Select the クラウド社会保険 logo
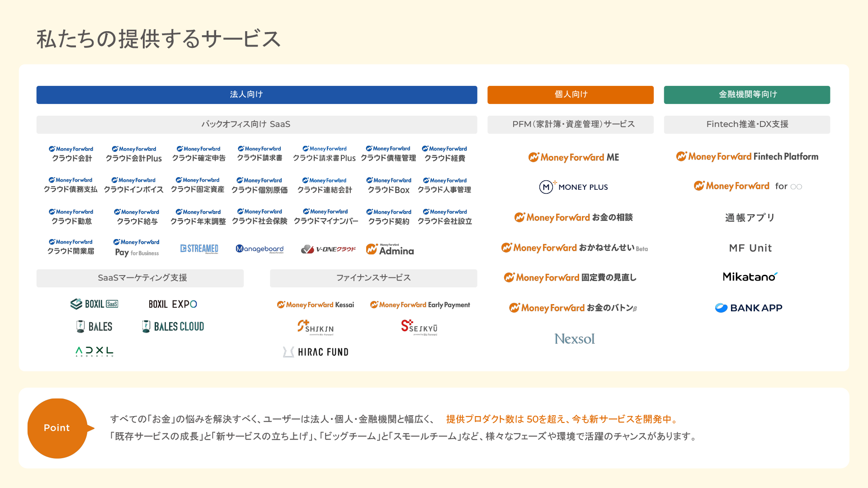This screenshot has height=488, width=868. pyautogui.click(x=259, y=216)
